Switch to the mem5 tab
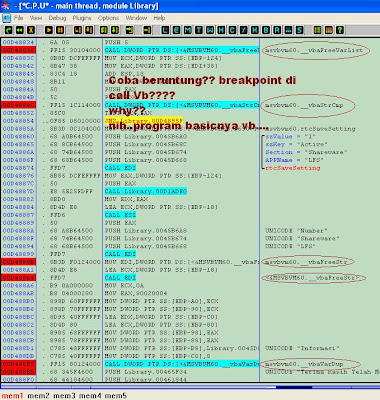The image size is (380, 400). click(x=116, y=396)
